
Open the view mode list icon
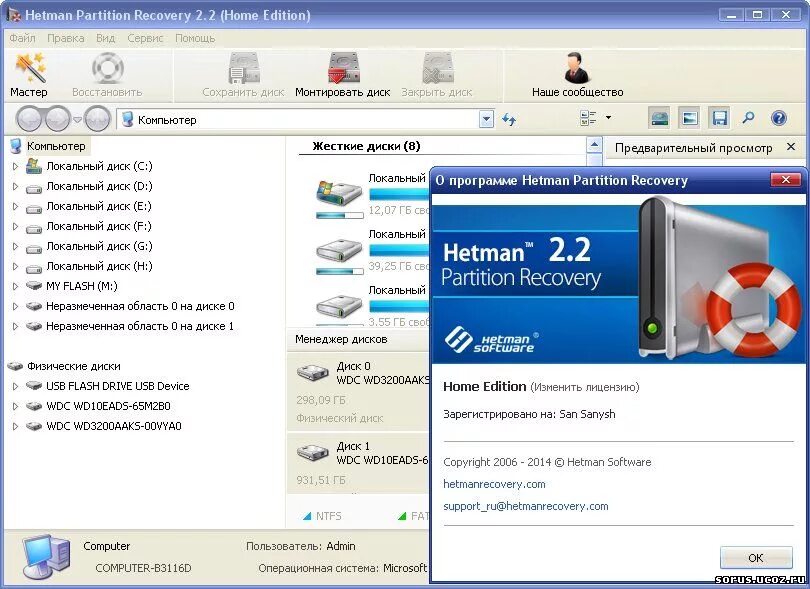[x=588, y=118]
